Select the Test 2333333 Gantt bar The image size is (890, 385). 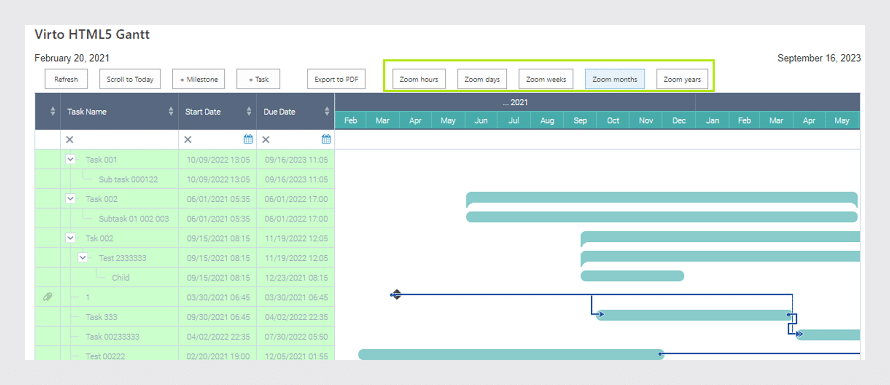pos(720,257)
